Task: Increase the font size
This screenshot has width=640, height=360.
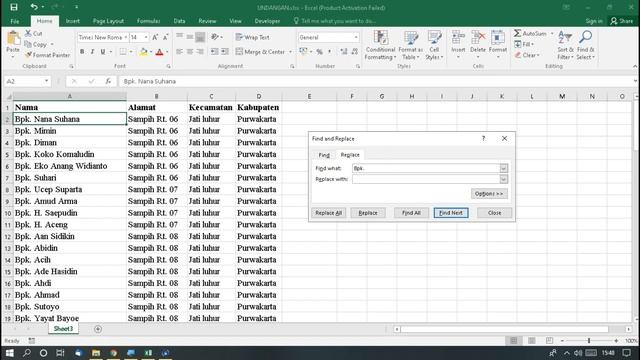Action: pyautogui.click(x=155, y=37)
